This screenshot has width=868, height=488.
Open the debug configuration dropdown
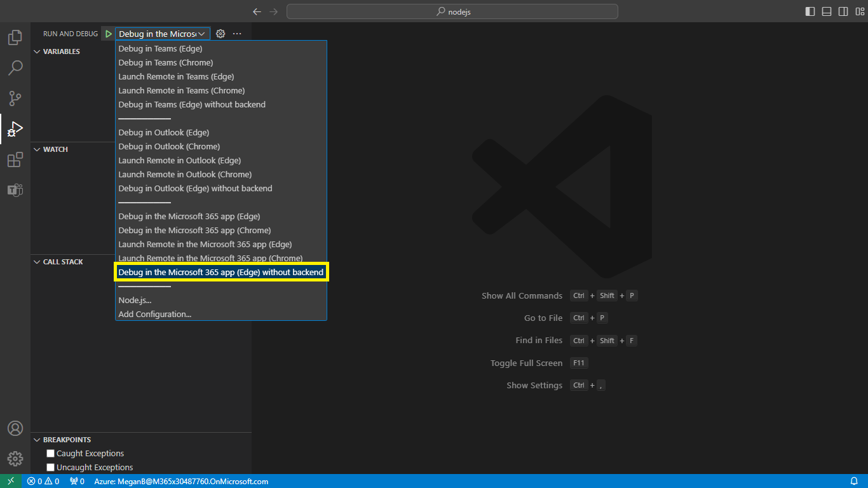point(163,34)
